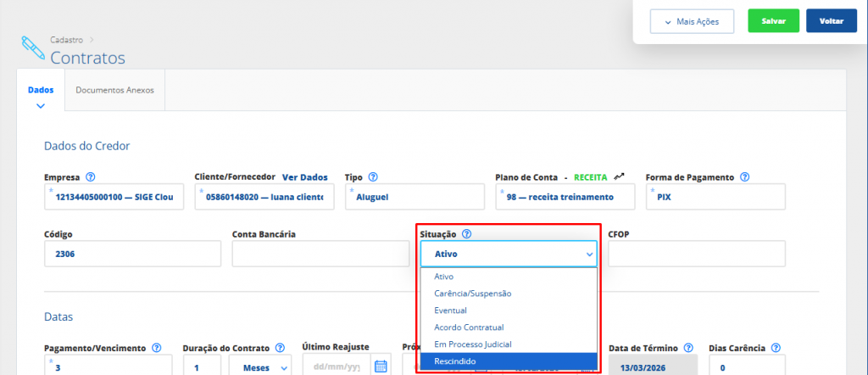
Task: Click the trend arrow icon by Plano de Conta
Action: pyautogui.click(x=620, y=177)
